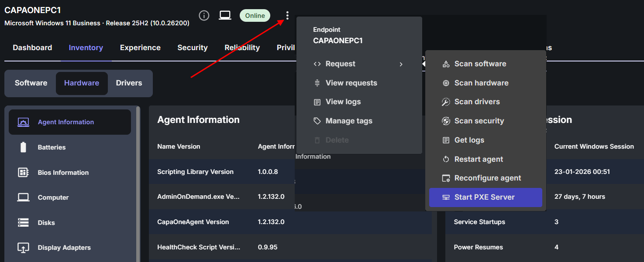The height and width of the screenshot is (262, 644).
Task: Click the HealthCheck Script version 0.9.95 value
Action: tap(268, 247)
